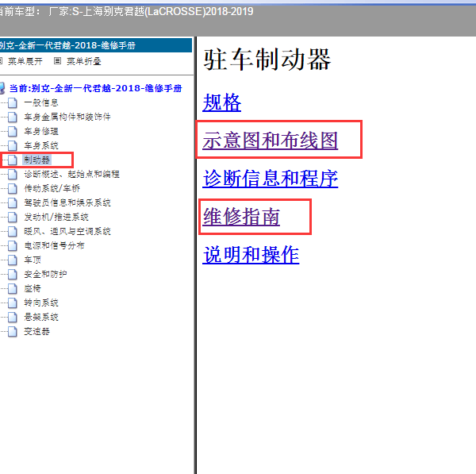Click the page icon next to 座椅
Image resolution: width=476 pixels, height=474 pixels.
tap(13, 288)
